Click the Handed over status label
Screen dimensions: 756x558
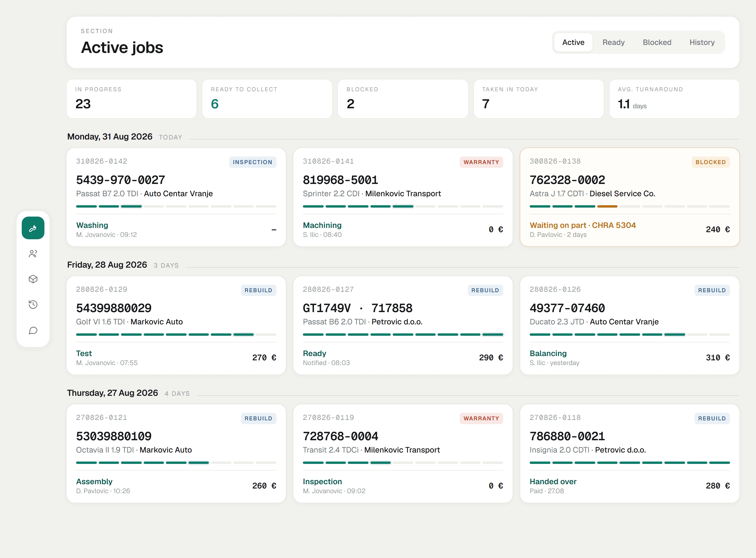[553, 482]
